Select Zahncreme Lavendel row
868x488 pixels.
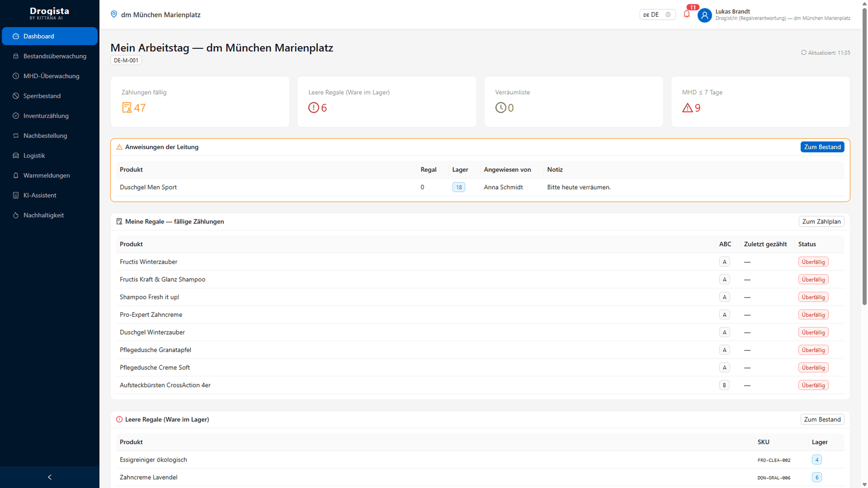(x=480, y=477)
